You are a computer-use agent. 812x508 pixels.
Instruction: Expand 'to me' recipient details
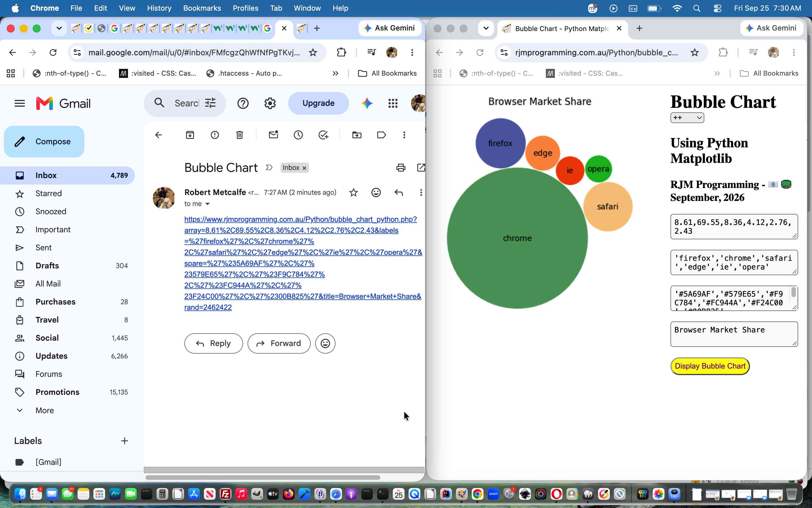coord(208,204)
